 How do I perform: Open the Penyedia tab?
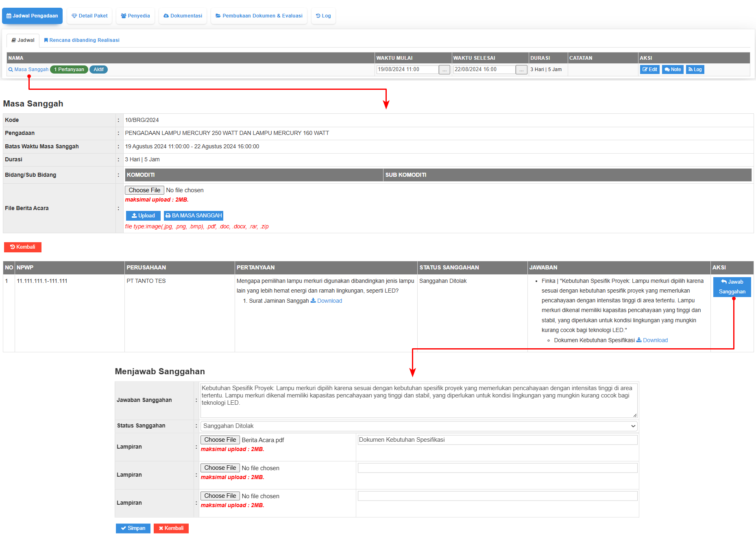pyautogui.click(x=135, y=16)
